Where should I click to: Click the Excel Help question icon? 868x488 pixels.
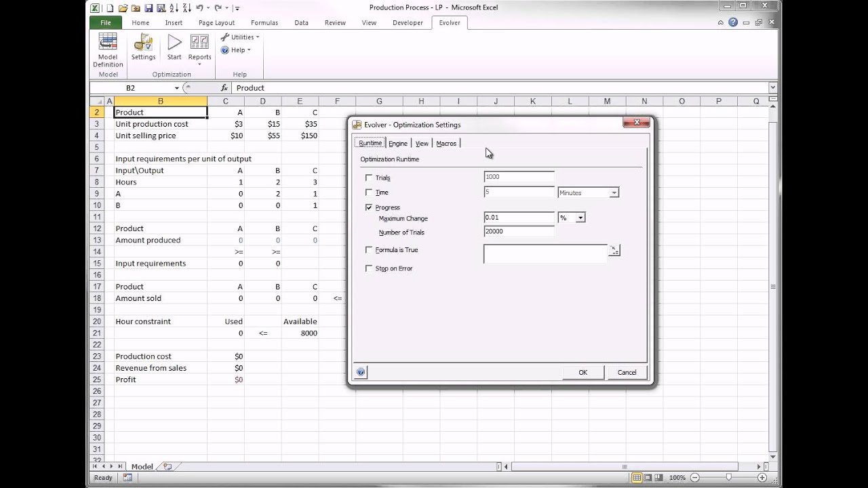coord(733,22)
